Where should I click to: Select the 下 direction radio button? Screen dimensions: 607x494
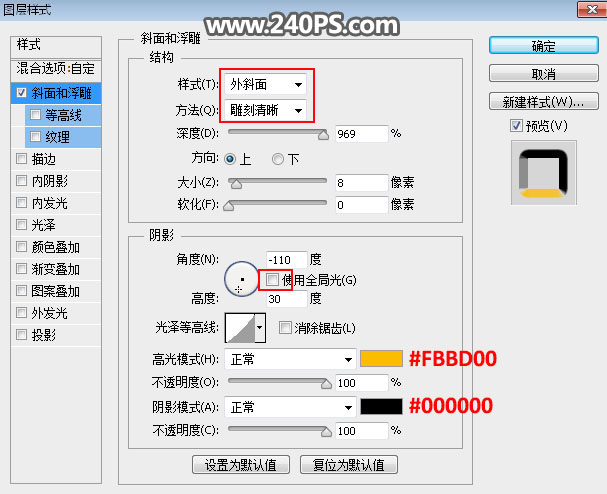pyautogui.click(x=278, y=159)
